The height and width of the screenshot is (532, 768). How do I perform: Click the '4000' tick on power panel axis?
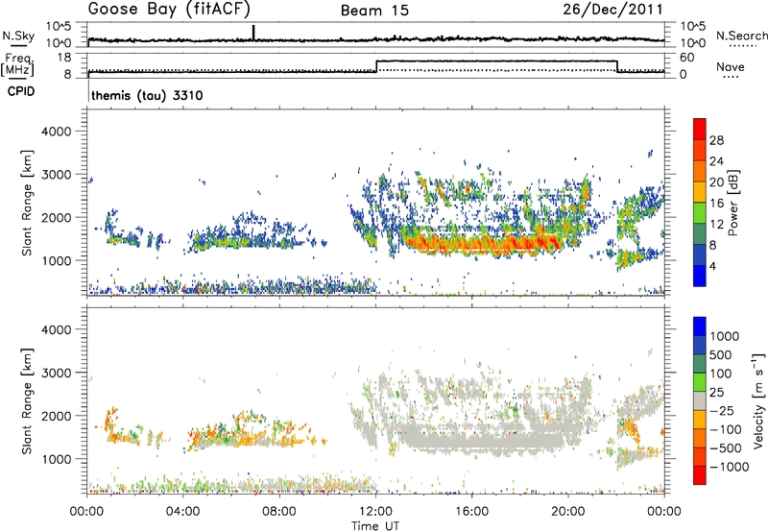(56, 132)
